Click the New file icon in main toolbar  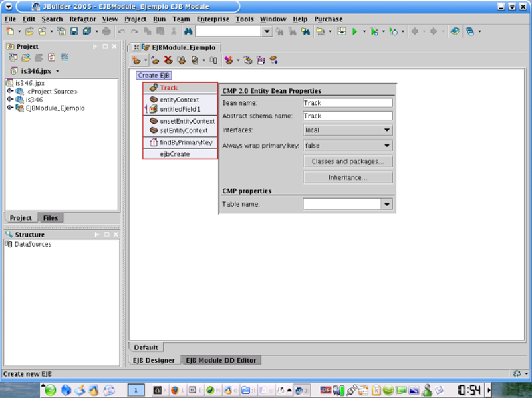click(x=10, y=31)
